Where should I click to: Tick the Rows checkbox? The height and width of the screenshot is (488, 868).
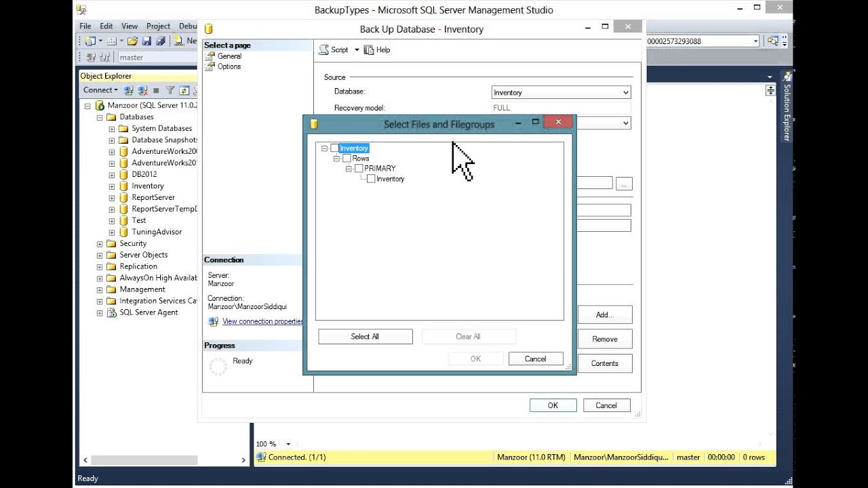click(x=347, y=159)
